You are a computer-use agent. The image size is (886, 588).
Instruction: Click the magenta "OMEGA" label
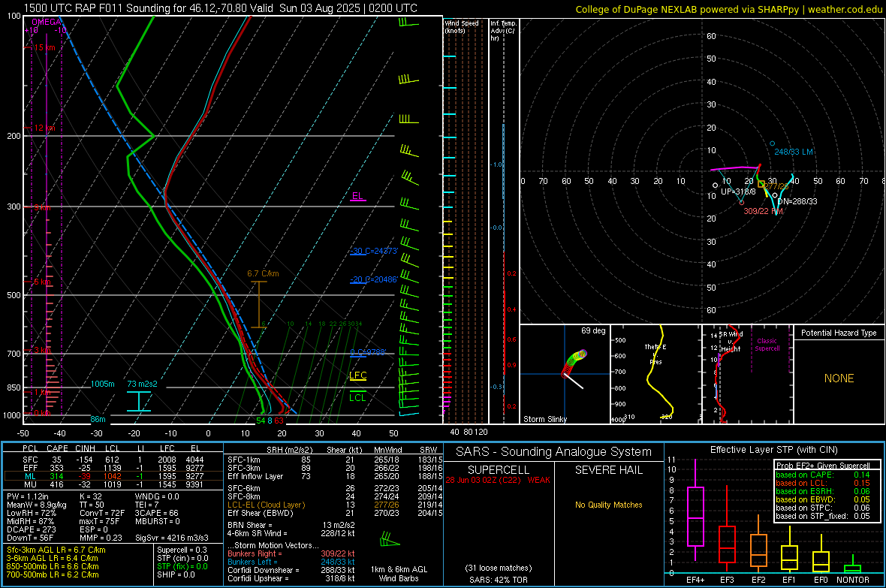tap(47, 22)
